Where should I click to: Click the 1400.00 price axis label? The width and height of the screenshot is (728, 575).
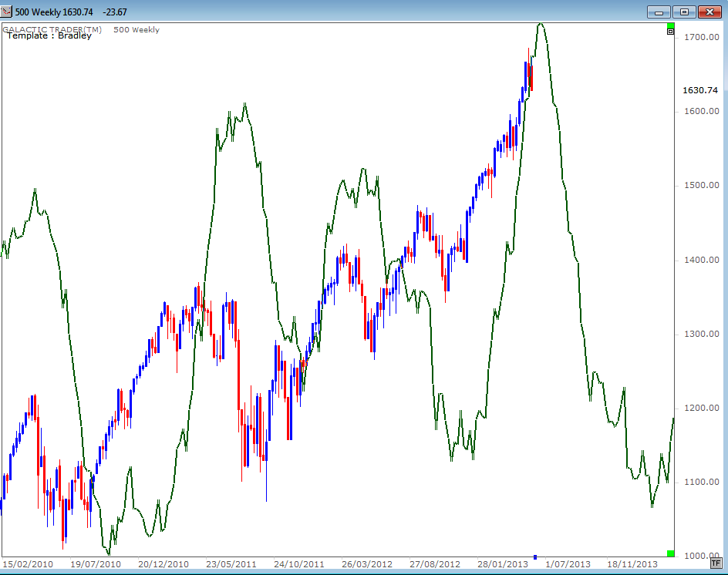point(702,260)
